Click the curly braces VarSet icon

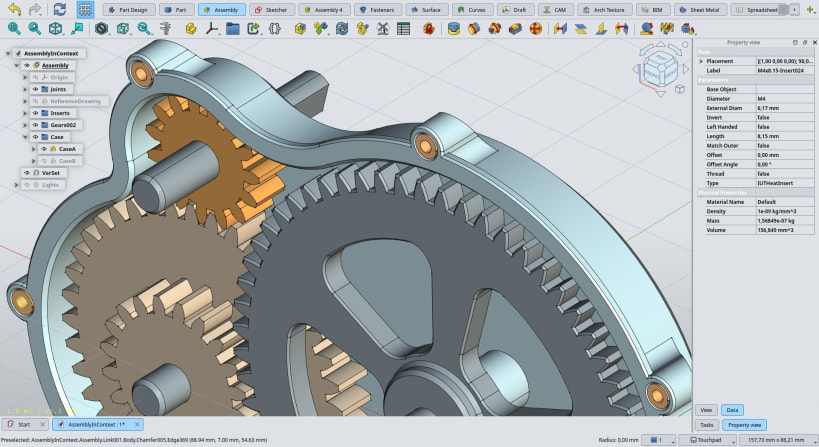click(x=274, y=29)
